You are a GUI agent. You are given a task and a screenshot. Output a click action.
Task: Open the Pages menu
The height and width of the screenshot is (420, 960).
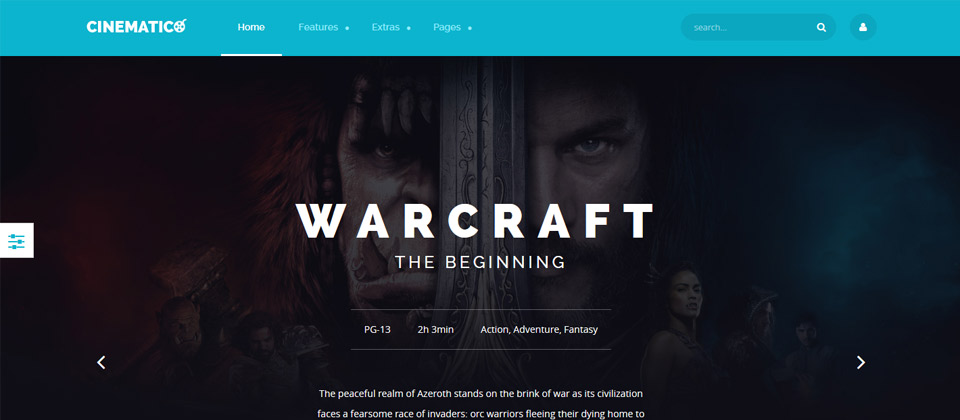coord(447,28)
